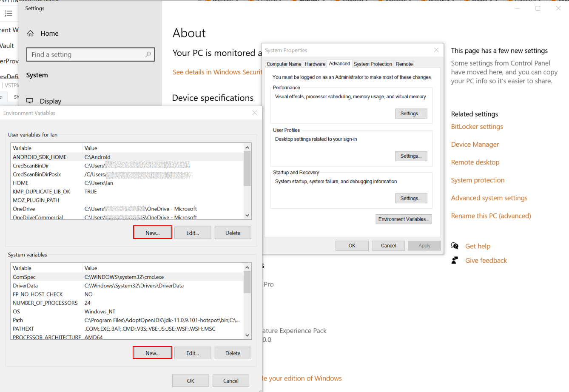The height and width of the screenshot is (392, 569).
Task: Open User Profiles Settings button
Action: click(x=411, y=156)
